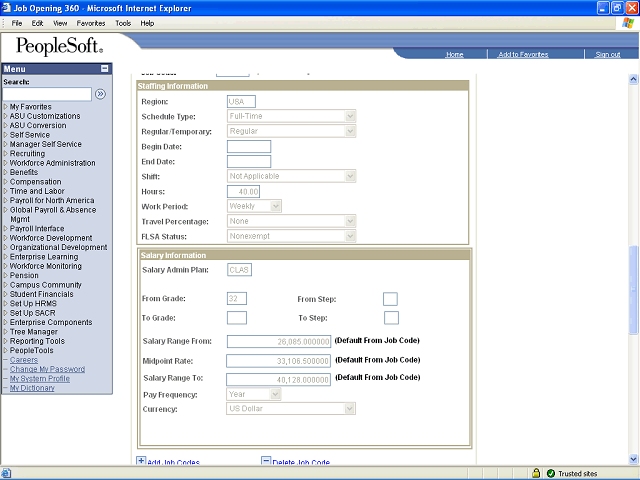Open the Favorites menu
The height and width of the screenshot is (480, 640).
pos(91,23)
